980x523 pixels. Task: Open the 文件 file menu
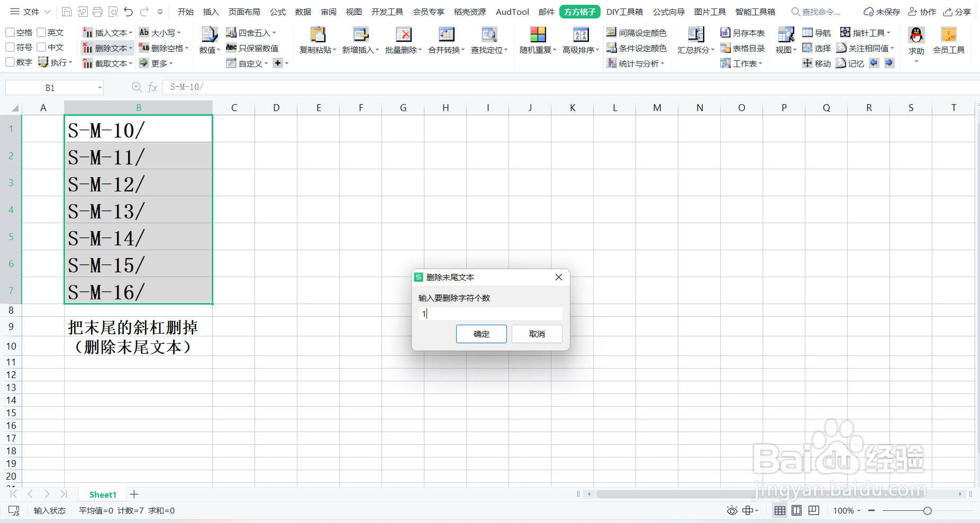click(30, 12)
